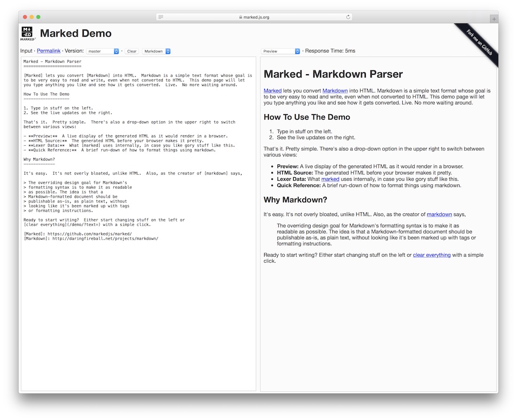
Task: Click the 'How To Use The Demo' heading
Action: 306,117
